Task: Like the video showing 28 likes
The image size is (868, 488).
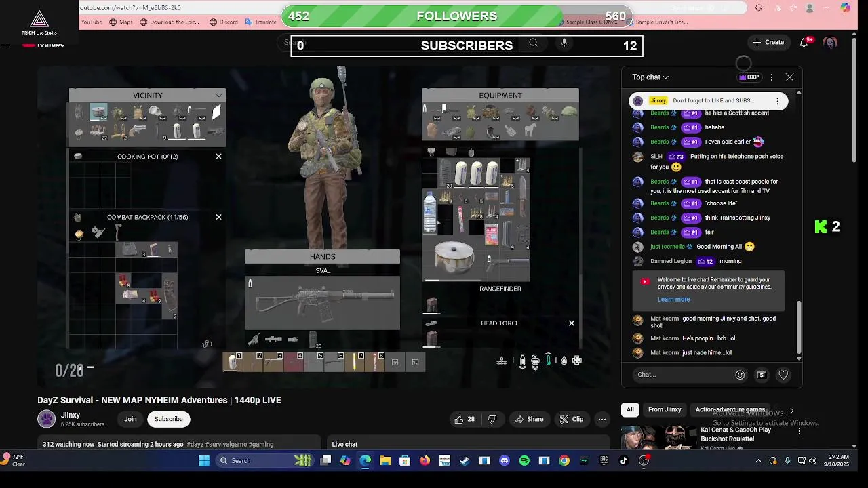Action: click(465, 419)
